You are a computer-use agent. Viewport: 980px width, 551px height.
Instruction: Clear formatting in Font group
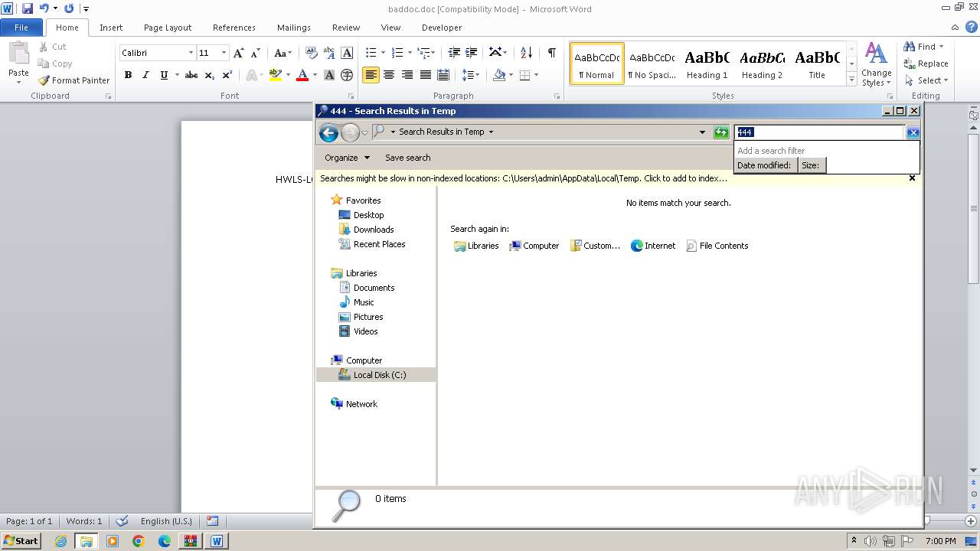tap(311, 53)
